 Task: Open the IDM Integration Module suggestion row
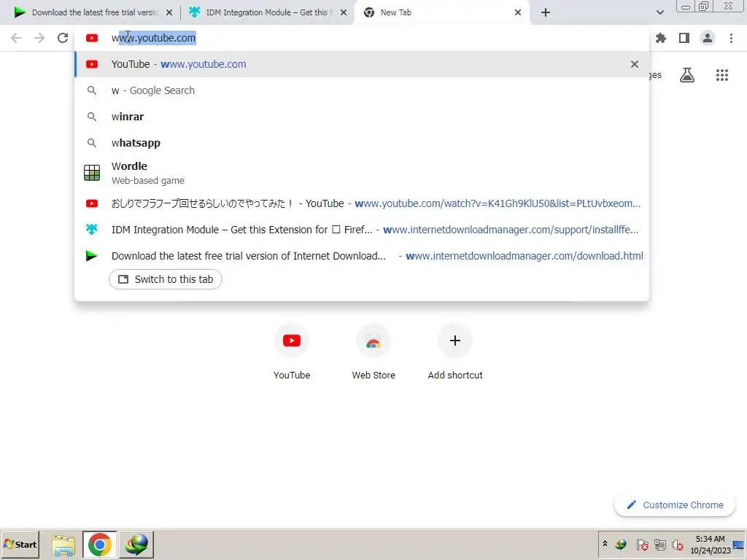[362, 230]
